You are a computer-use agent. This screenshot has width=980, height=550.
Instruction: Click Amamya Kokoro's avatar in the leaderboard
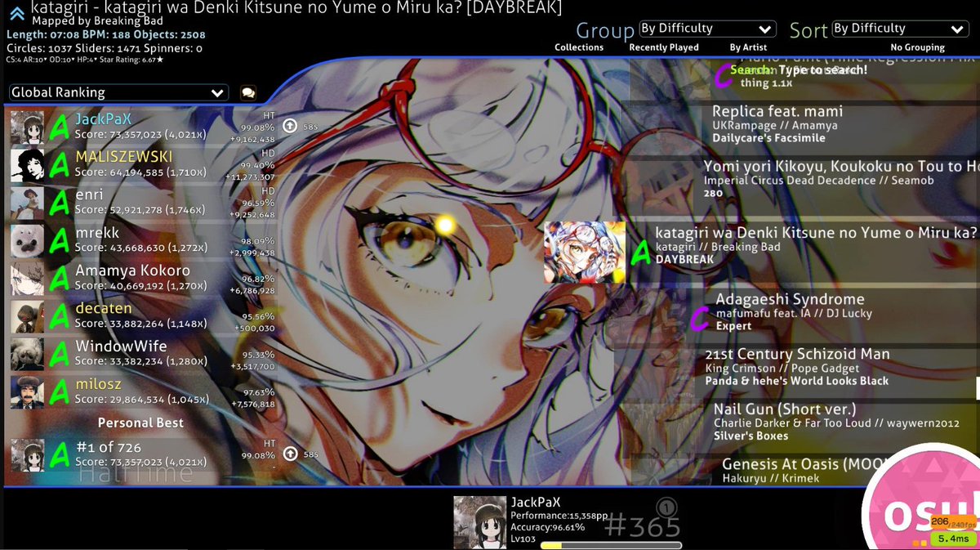(27, 279)
